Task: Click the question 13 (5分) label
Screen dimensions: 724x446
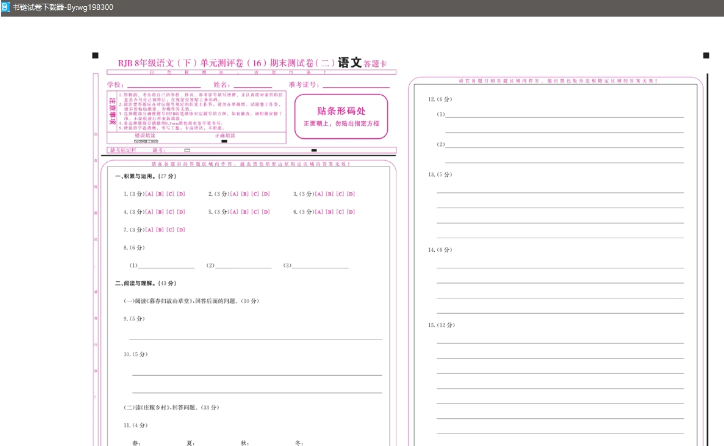Action: (440, 175)
